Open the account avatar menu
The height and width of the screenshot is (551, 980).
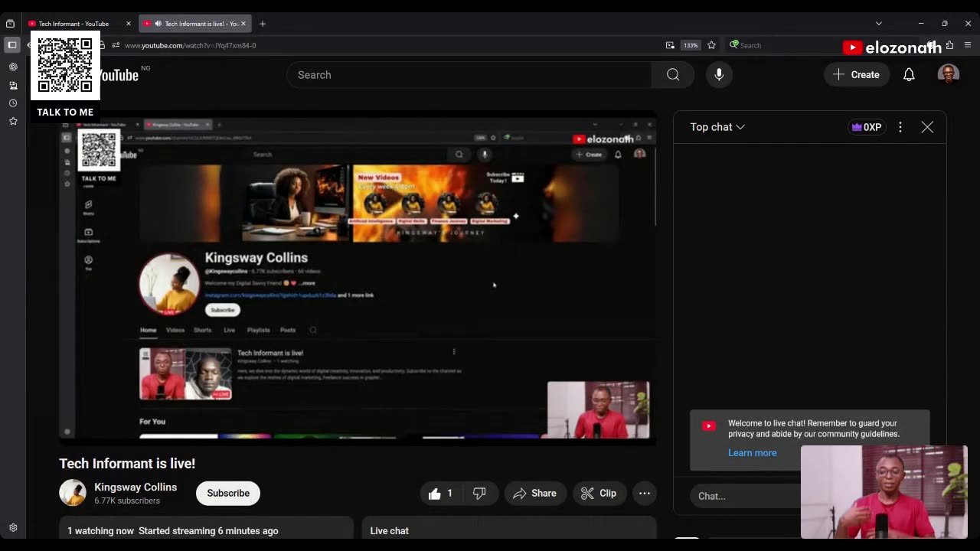[x=949, y=74]
